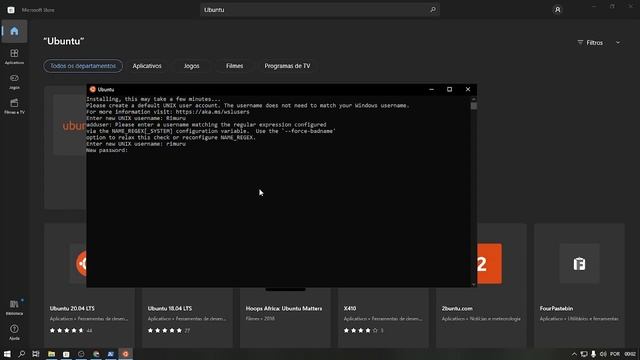This screenshot has height=360, width=640.
Task: Open Ajuda help icon in sidebar
Action: (x=14, y=332)
